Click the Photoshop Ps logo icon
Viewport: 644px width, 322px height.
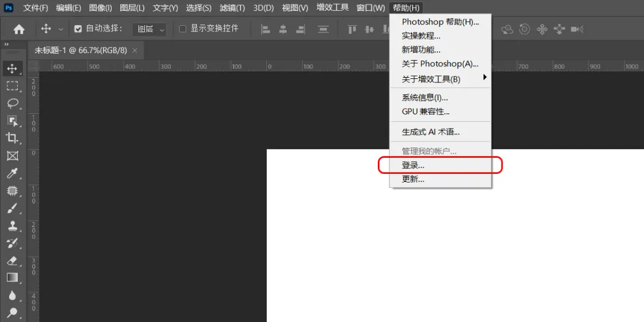8,7
